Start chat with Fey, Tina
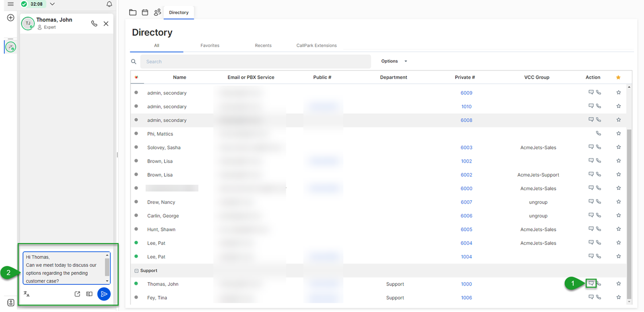This screenshot has height=312, width=644. 591,297
